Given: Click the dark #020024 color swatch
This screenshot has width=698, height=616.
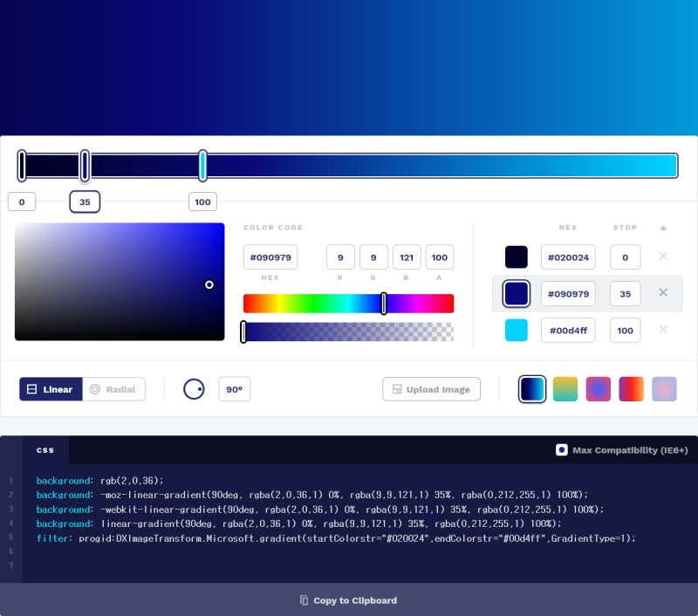Looking at the screenshot, I should pyautogui.click(x=516, y=257).
